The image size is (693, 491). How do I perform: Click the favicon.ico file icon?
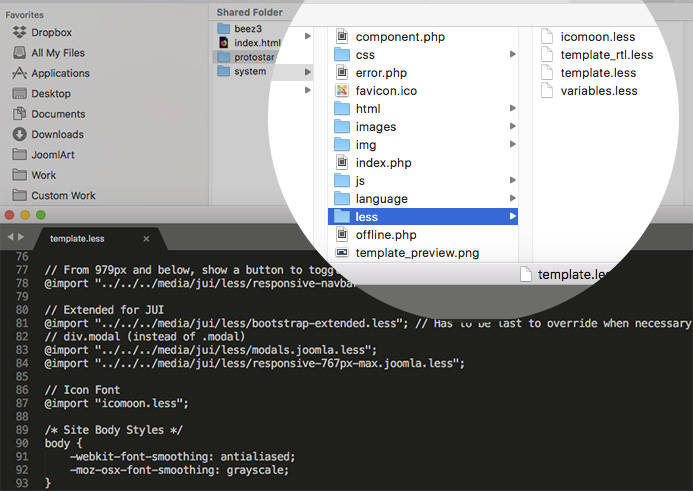341,90
